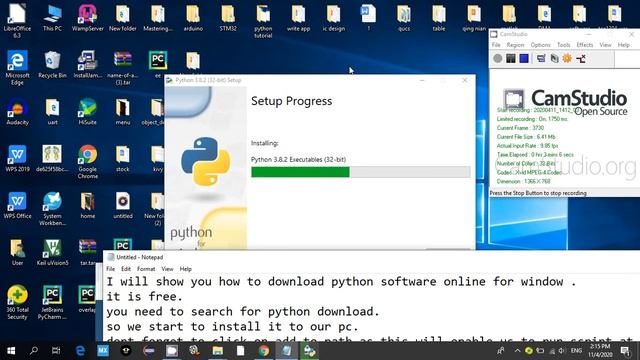
Task: Open the CamStudio View menu
Action: (605, 45)
